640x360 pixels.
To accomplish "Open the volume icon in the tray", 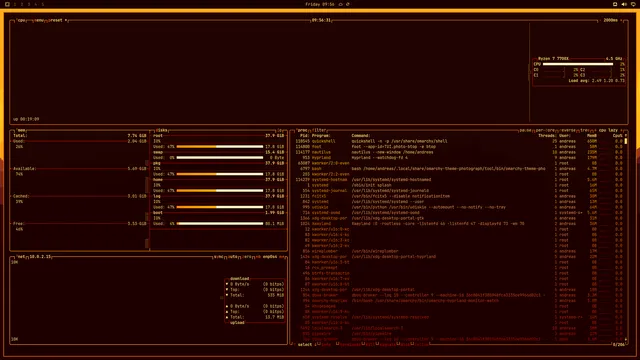I will (x=624, y=4).
